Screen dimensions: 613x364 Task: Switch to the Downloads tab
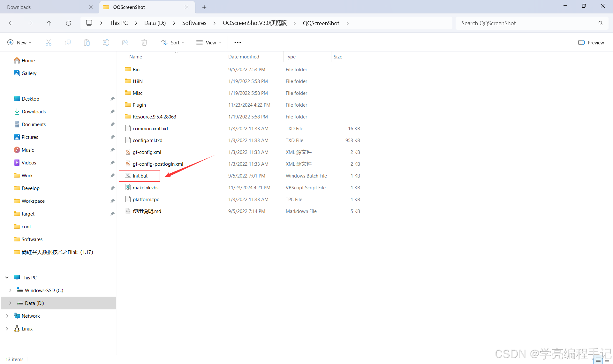pyautogui.click(x=45, y=7)
